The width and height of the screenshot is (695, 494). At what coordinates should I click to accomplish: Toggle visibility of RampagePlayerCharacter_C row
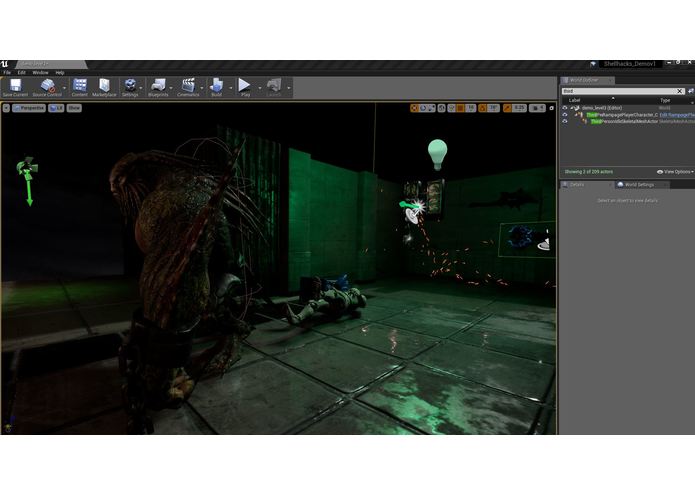tap(565, 114)
